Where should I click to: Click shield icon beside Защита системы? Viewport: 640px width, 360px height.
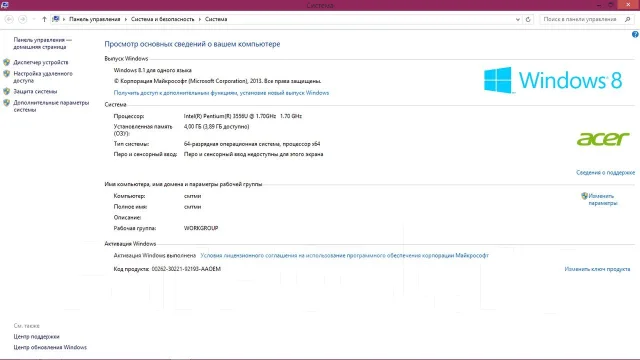click(7, 91)
